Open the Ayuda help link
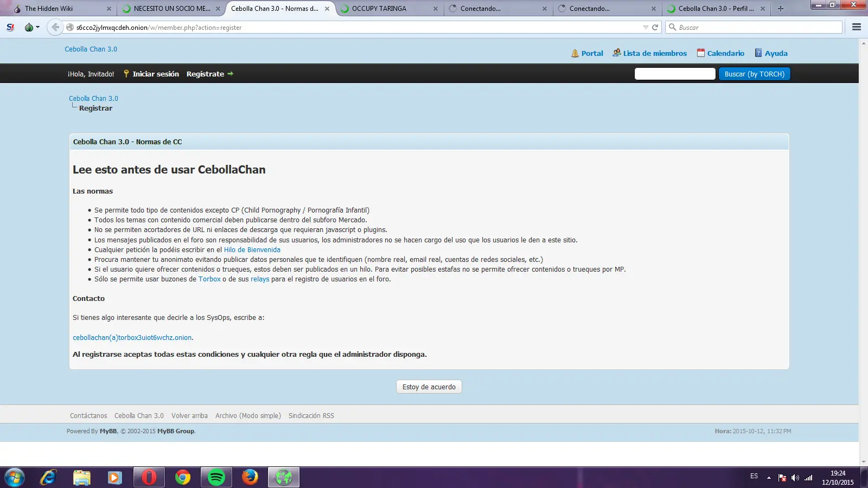 tap(776, 53)
